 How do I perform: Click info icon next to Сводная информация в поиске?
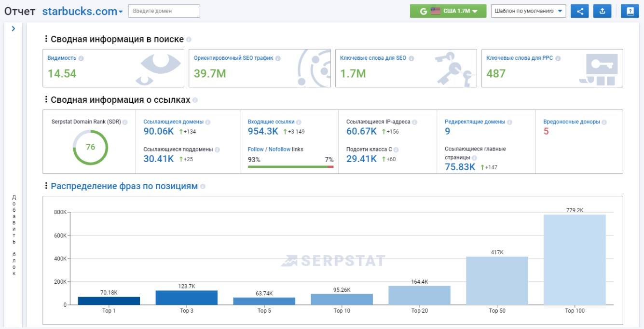(x=189, y=40)
